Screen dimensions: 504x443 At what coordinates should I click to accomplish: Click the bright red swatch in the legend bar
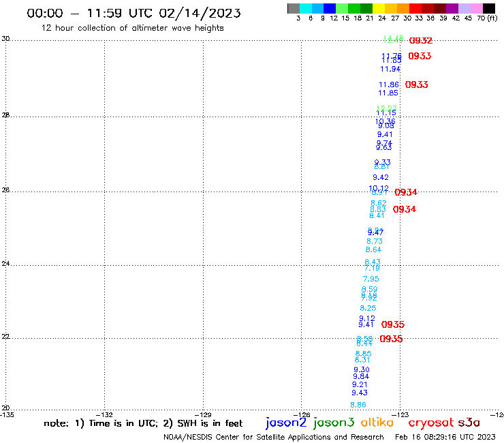click(x=415, y=8)
